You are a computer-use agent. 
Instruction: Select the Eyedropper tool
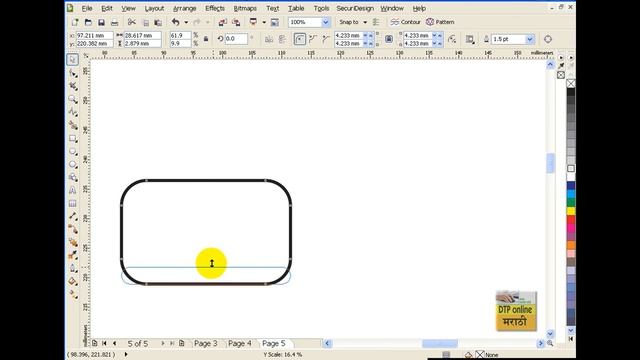click(73, 255)
